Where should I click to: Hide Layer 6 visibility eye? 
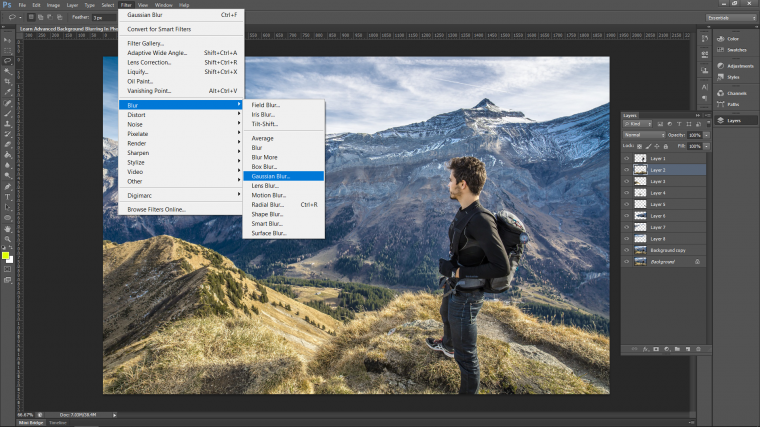(626, 216)
